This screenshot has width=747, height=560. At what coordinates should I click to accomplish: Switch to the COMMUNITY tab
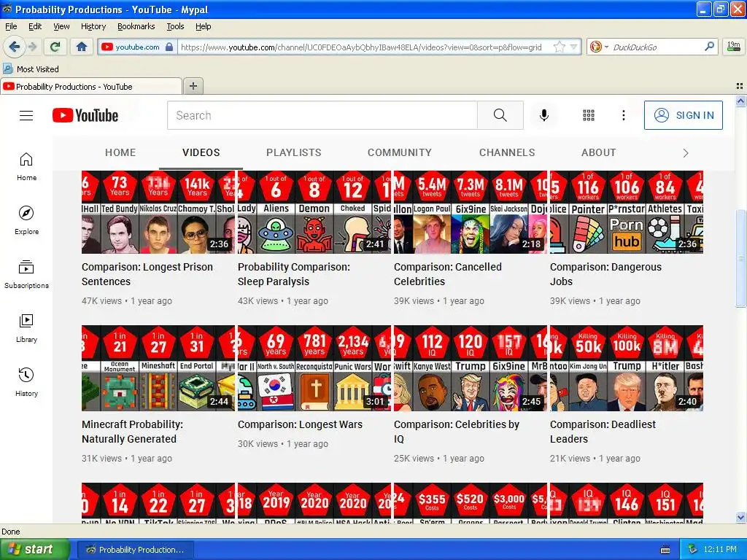click(x=399, y=152)
